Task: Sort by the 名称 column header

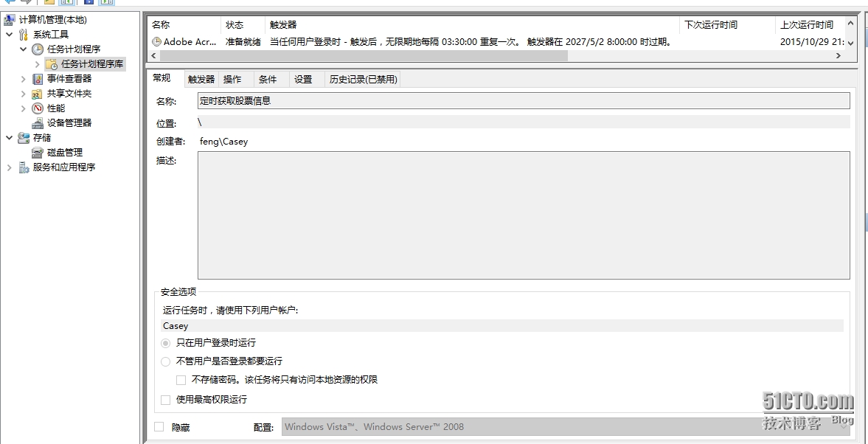Action: pyautogui.click(x=185, y=25)
